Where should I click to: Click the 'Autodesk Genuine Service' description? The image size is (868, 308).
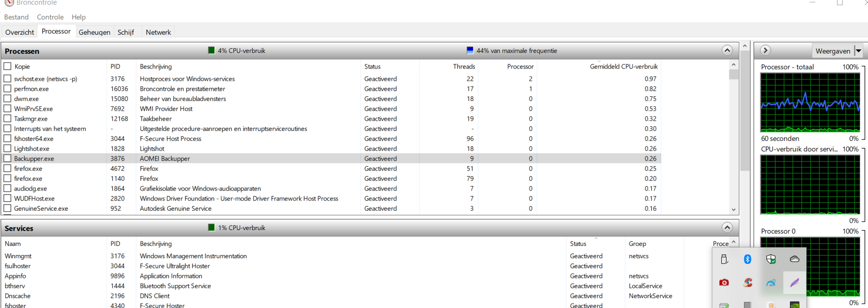(x=175, y=208)
